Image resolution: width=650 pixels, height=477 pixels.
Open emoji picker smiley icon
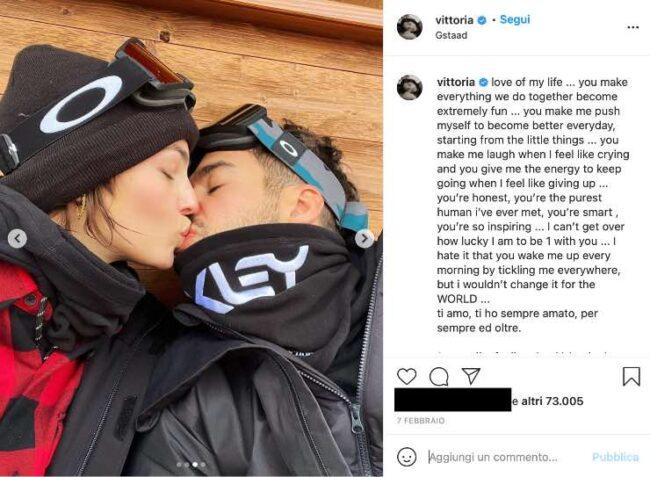(406, 457)
